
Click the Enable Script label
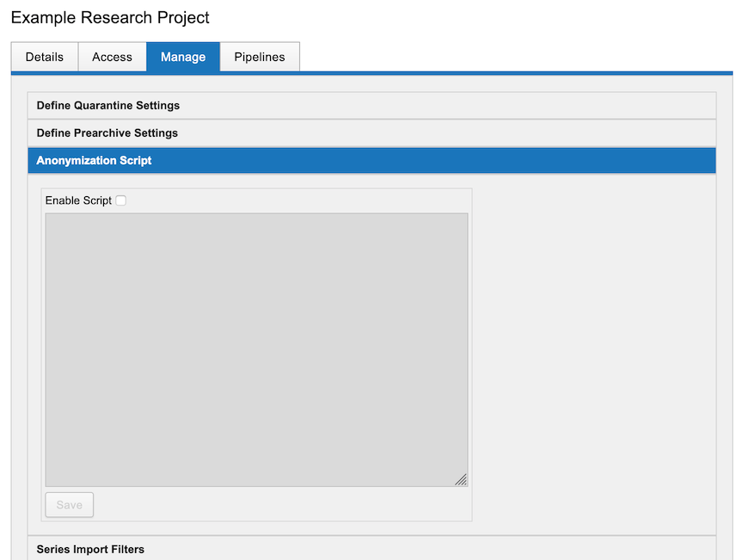(78, 200)
